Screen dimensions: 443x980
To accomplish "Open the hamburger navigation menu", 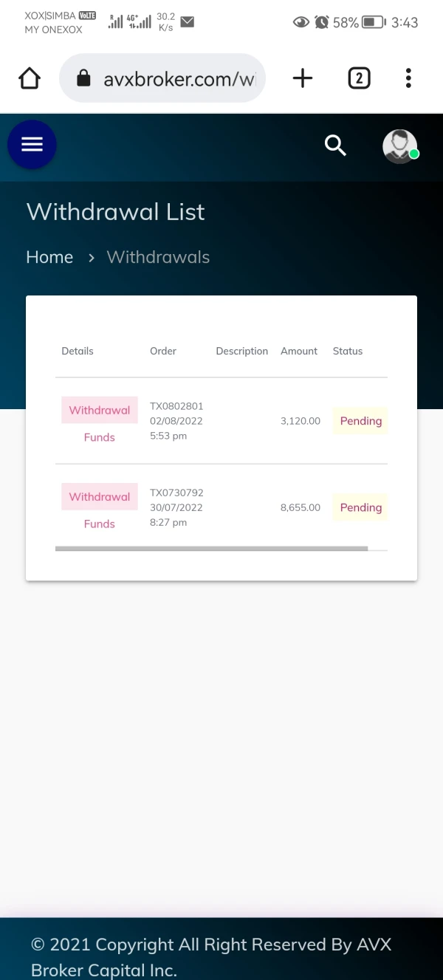I will click(32, 144).
